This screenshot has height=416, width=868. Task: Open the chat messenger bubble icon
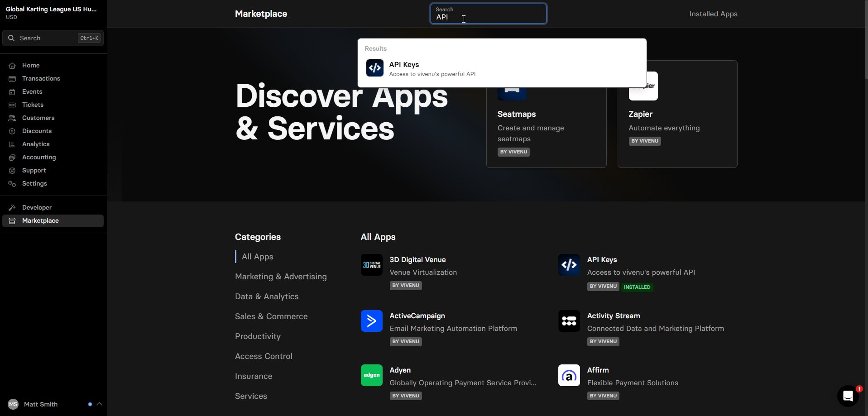(848, 396)
